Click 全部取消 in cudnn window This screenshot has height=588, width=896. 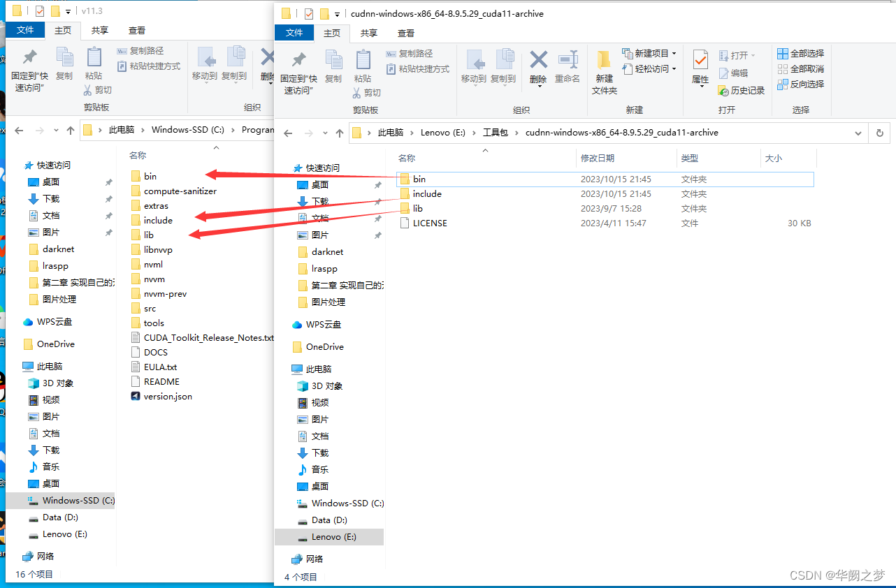(801, 68)
